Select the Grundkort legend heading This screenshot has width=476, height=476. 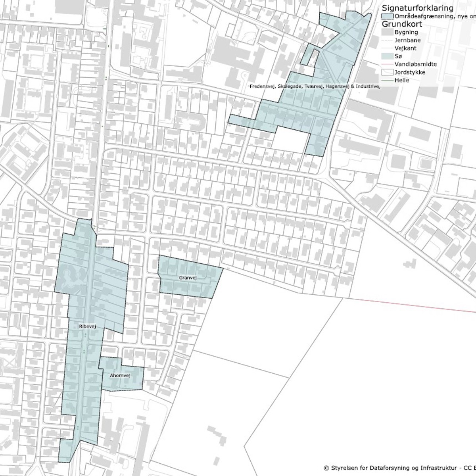(x=401, y=24)
